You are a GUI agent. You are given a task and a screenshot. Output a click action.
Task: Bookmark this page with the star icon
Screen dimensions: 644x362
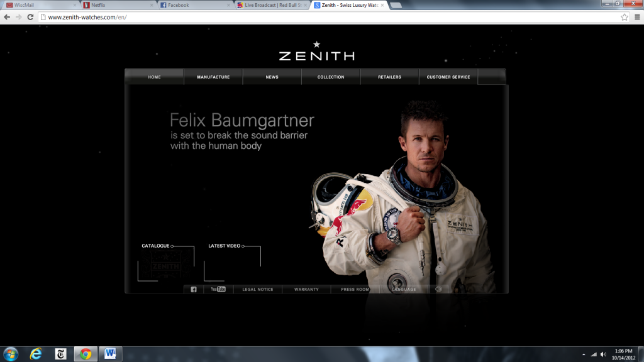(x=625, y=17)
